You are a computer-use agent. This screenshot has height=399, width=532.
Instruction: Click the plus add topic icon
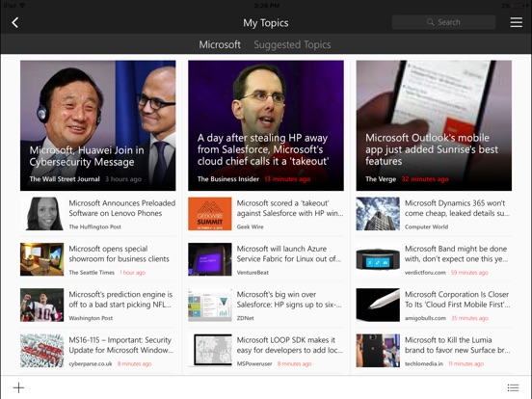click(18, 387)
